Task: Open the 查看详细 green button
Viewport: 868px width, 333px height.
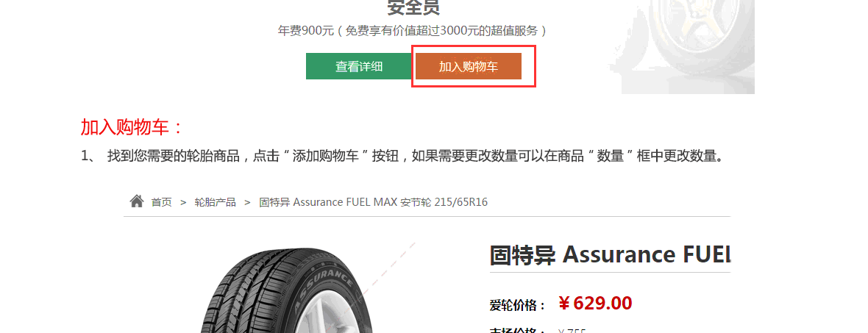Action: (x=359, y=66)
